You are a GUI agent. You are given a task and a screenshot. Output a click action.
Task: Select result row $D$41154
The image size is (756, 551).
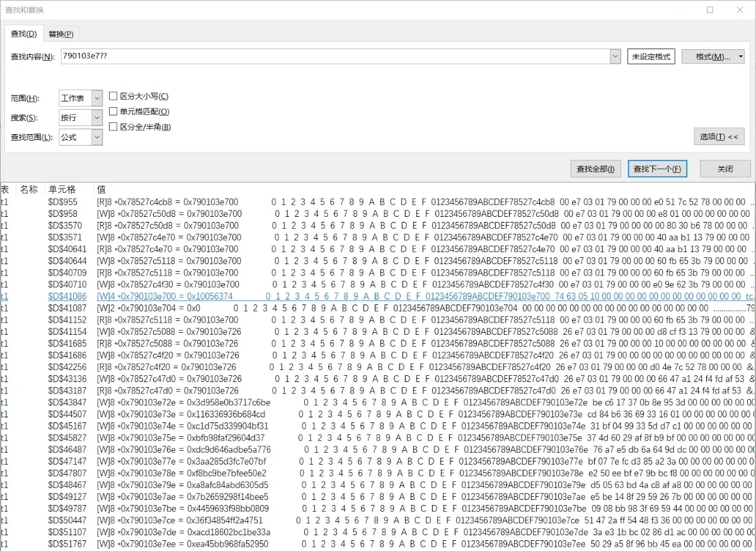pyautogui.click(x=377, y=332)
